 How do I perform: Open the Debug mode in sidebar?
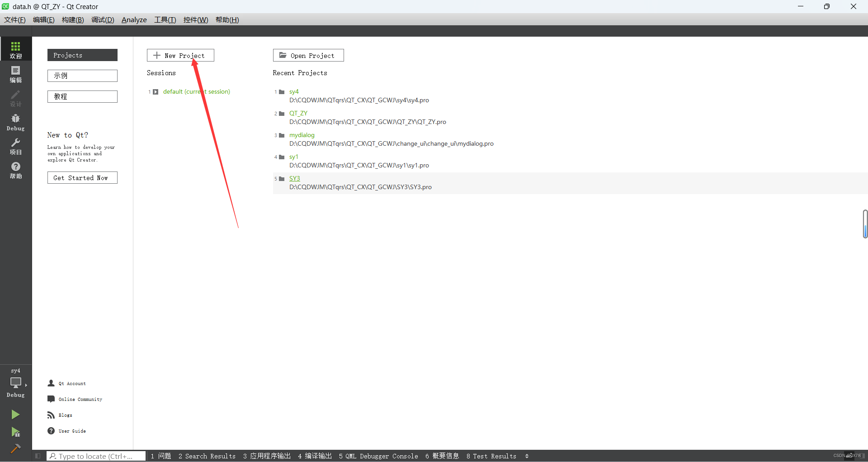[16, 121]
